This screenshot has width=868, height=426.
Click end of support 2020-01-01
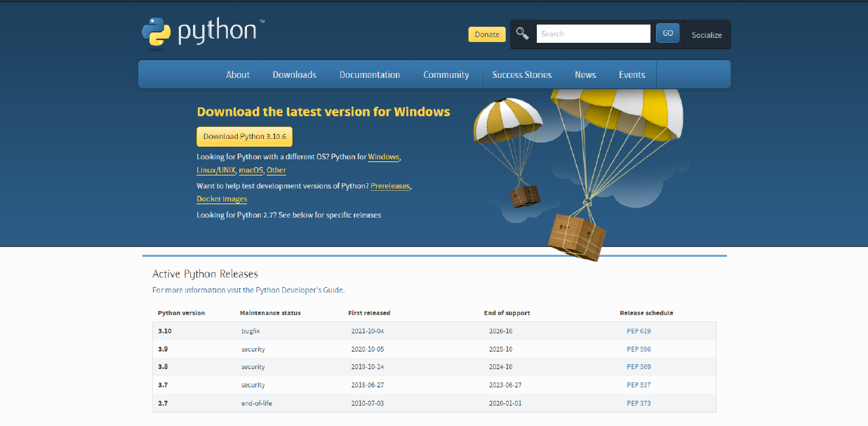click(505, 403)
